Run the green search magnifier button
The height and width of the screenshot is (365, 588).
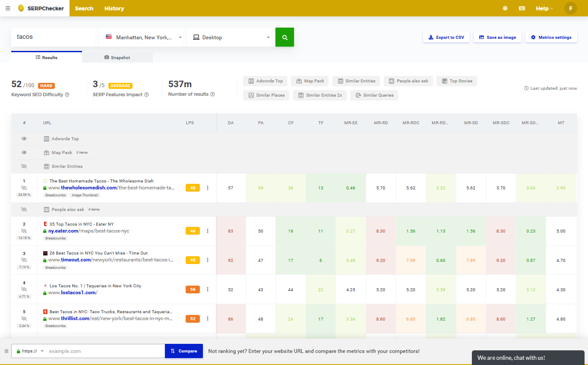point(285,37)
